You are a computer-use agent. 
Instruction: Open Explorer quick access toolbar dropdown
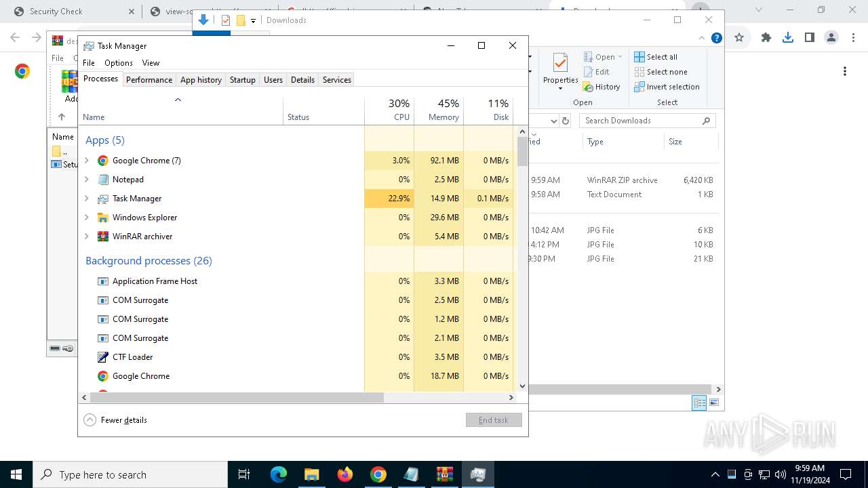pos(253,20)
